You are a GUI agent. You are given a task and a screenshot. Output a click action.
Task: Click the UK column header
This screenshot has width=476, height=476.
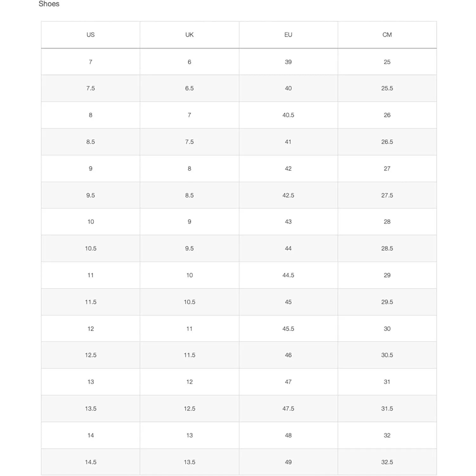(x=189, y=35)
